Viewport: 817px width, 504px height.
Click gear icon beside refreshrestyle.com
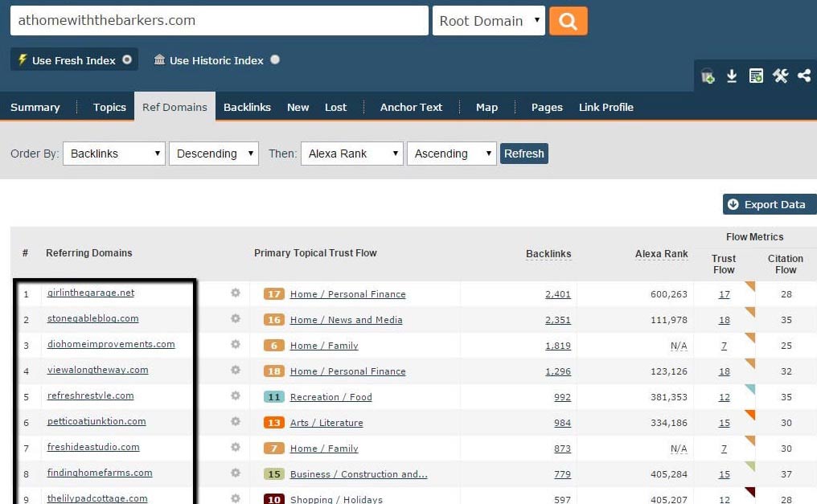coord(236,396)
